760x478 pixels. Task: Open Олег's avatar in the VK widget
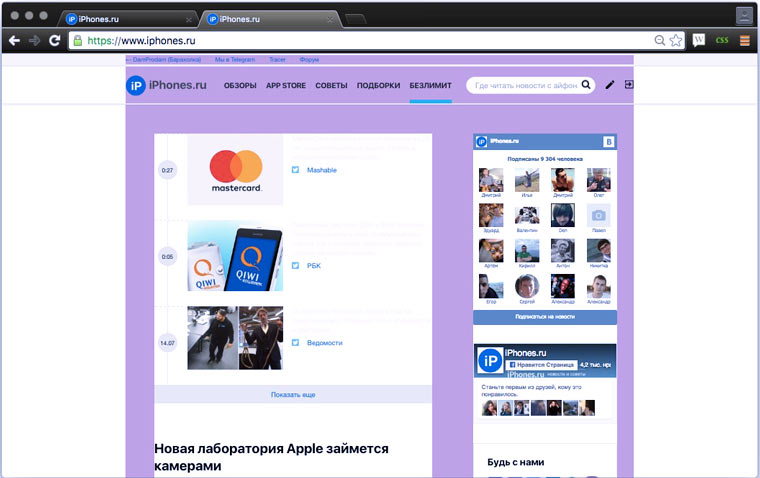(599, 180)
